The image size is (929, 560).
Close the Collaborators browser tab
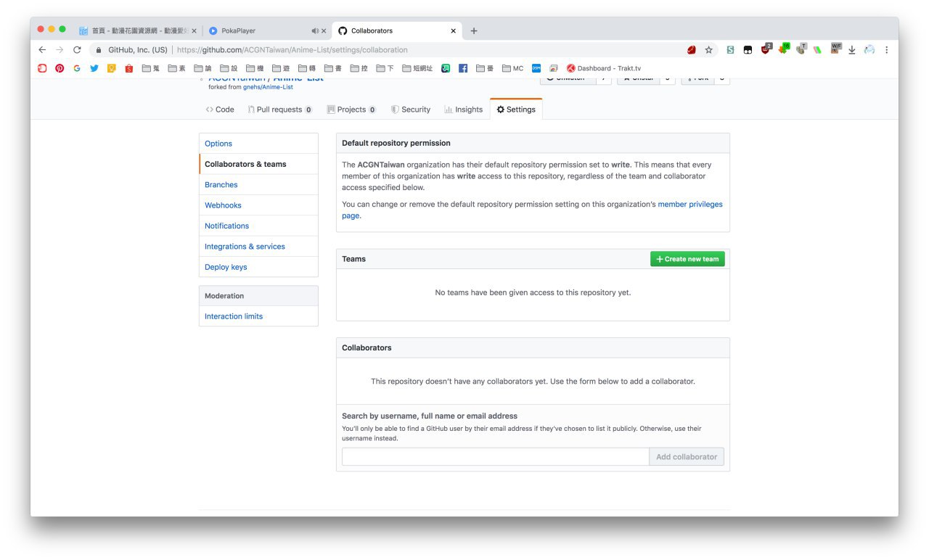click(x=454, y=31)
